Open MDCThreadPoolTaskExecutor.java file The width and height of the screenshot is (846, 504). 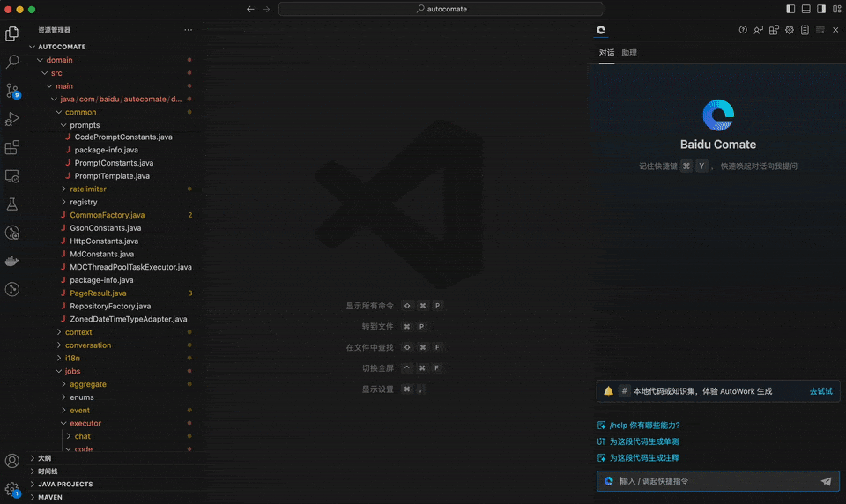coord(130,267)
